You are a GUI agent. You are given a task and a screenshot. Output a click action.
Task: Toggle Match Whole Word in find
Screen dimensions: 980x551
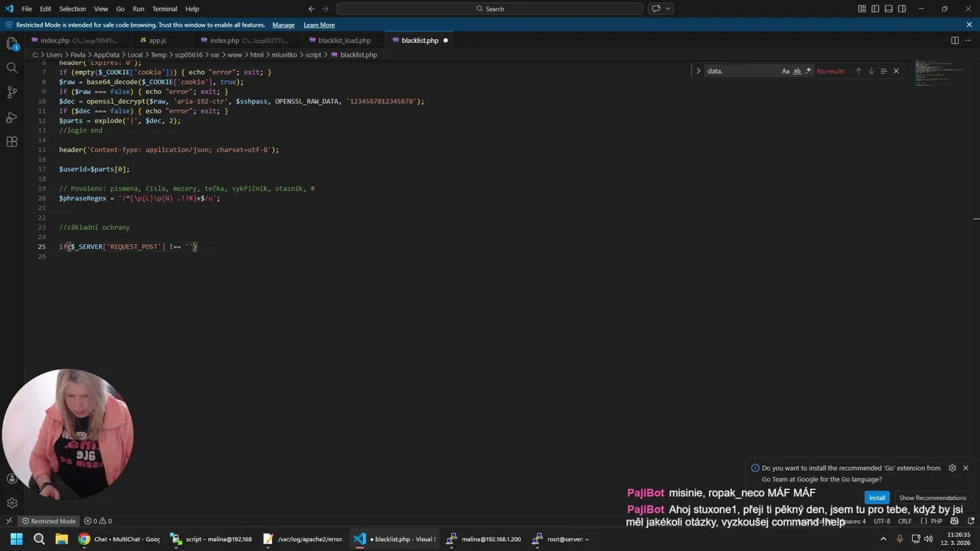(x=797, y=71)
